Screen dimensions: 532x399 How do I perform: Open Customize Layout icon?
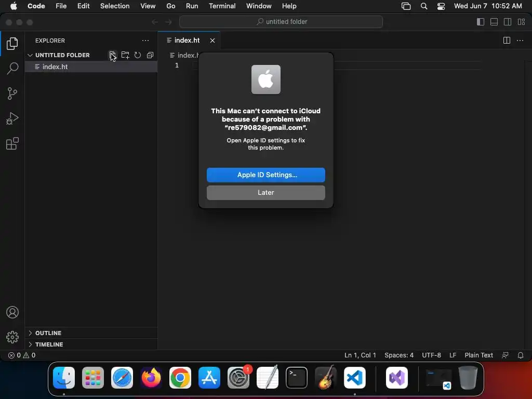point(521,22)
